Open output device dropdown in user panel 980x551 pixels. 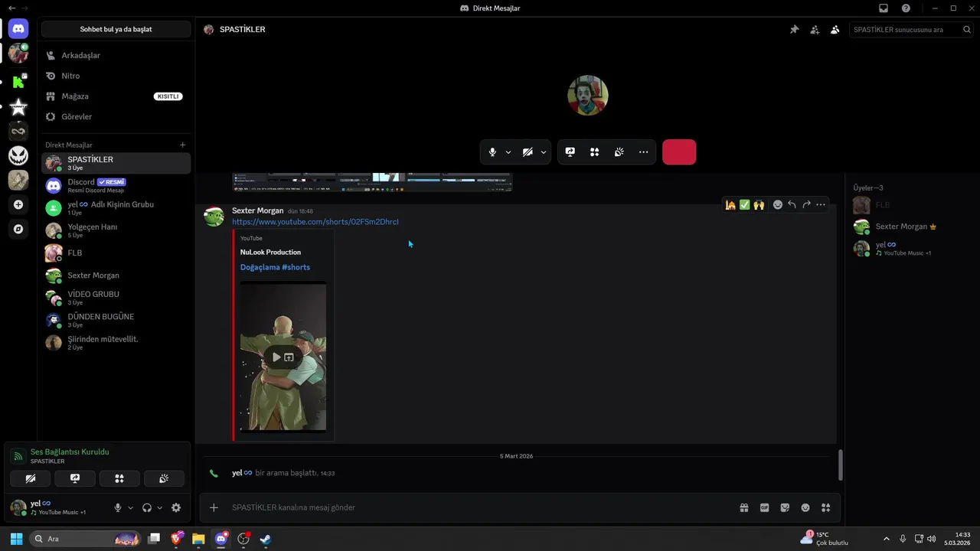click(x=160, y=507)
